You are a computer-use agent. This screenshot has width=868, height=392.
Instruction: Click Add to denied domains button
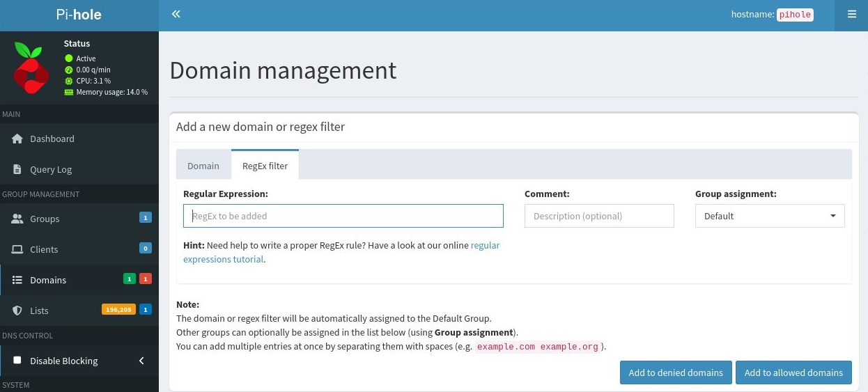[x=676, y=373]
